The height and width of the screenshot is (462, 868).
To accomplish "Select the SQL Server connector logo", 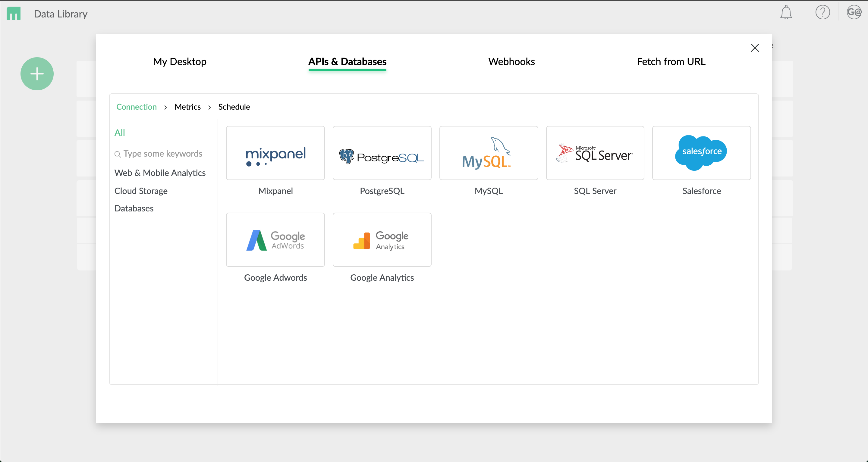I will (595, 153).
